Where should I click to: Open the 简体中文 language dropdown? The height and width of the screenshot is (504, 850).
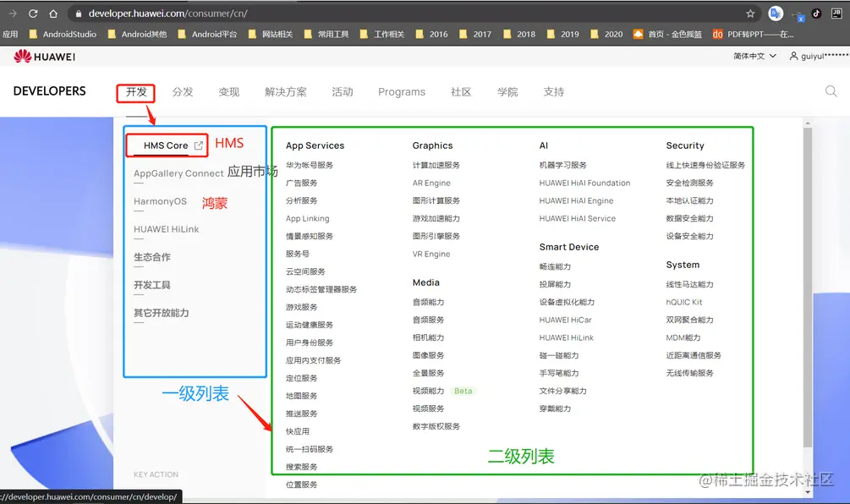click(754, 56)
